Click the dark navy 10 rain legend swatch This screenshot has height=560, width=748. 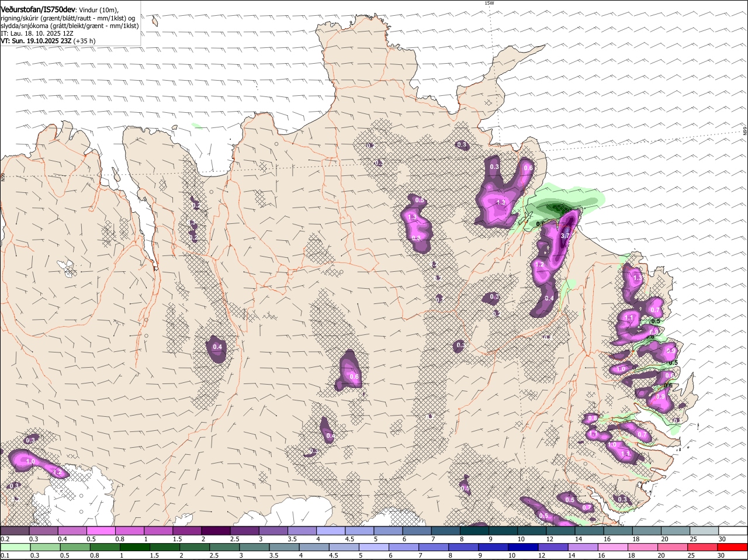524,548
